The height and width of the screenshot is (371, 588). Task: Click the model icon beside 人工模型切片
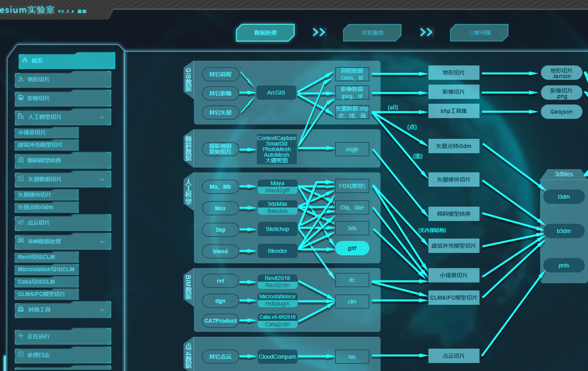click(x=21, y=116)
